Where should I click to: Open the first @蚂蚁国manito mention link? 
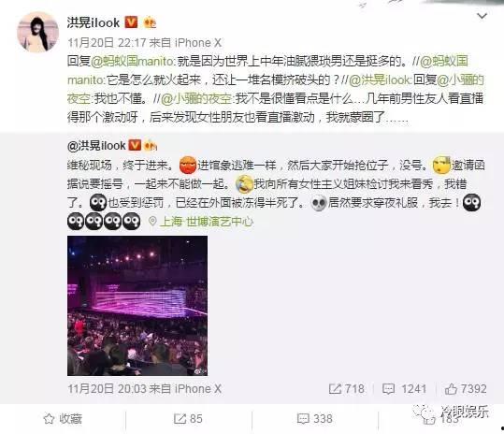pos(134,61)
